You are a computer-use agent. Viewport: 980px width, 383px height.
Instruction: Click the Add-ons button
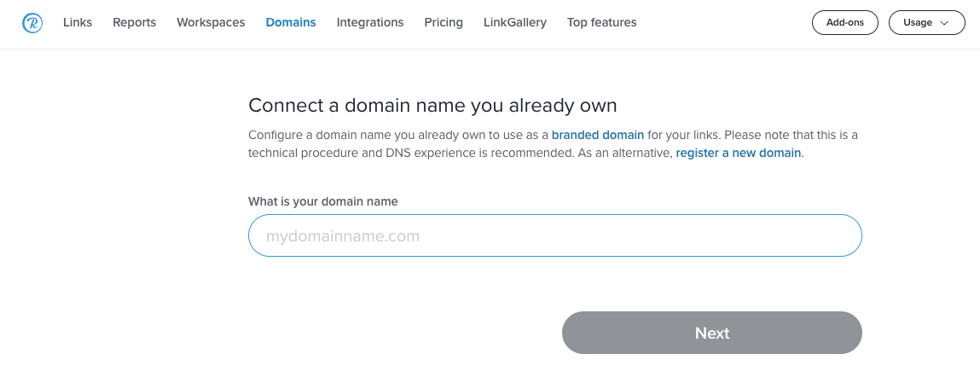tap(845, 22)
